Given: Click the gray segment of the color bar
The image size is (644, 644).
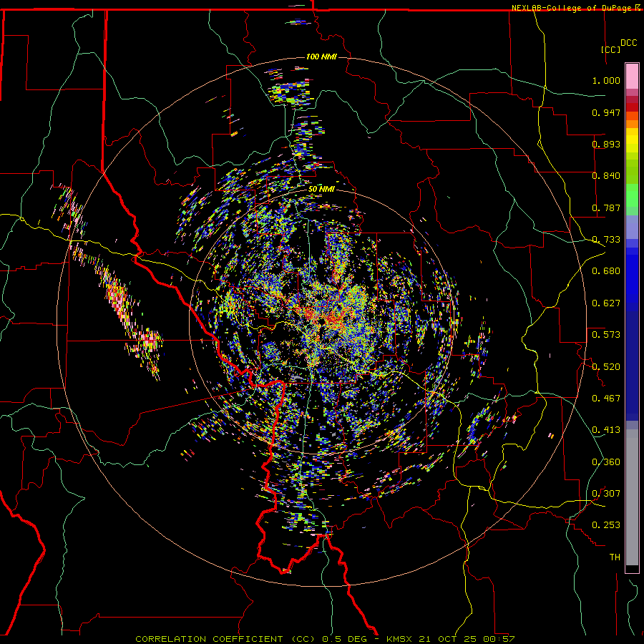Looking at the screenshot, I should tap(632, 497).
